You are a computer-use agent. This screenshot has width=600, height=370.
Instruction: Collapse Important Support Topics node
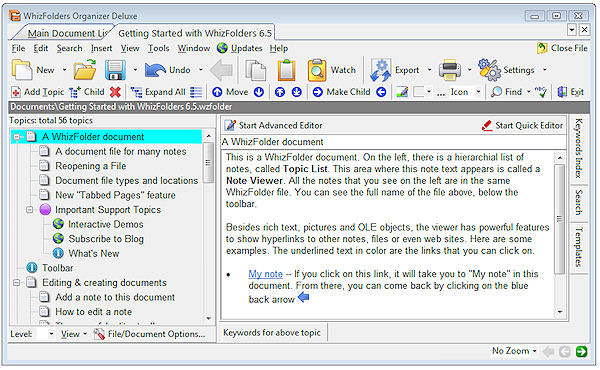[x=29, y=210]
